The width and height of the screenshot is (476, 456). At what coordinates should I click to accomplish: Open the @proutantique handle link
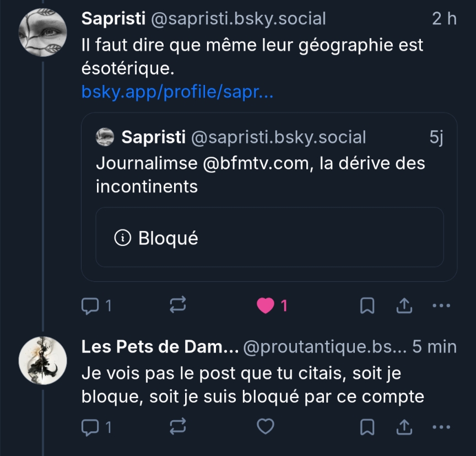click(x=325, y=347)
